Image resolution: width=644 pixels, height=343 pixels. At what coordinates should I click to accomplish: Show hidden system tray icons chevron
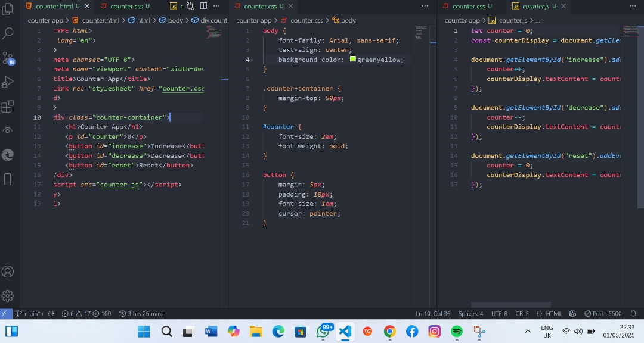point(528,331)
